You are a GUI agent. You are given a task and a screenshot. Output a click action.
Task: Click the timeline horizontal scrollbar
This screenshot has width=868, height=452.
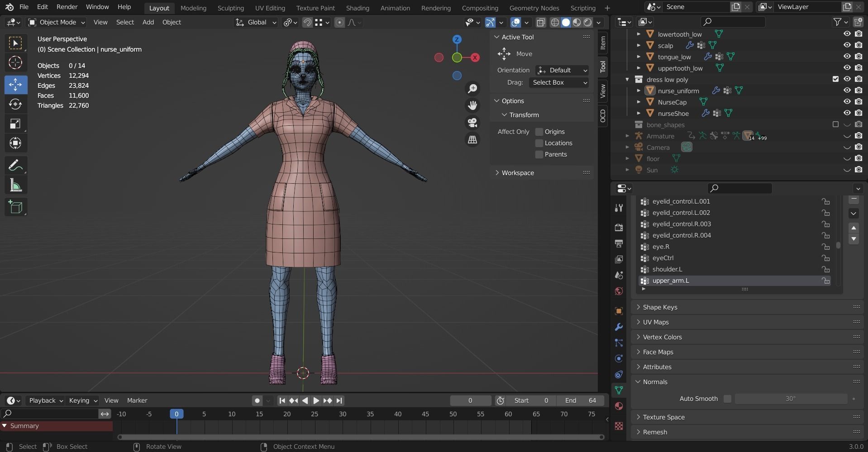click(x=361, y=437)
